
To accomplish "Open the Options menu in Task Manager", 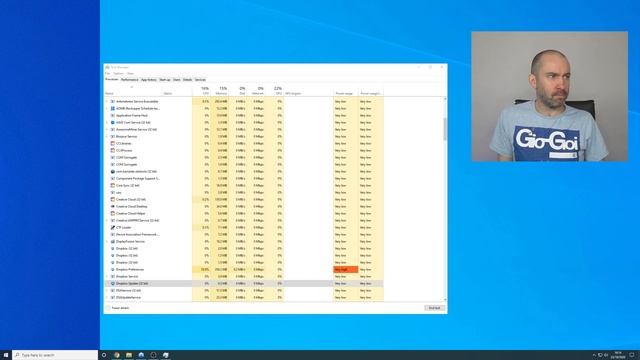I will pyautogui.click(x=118, y=73).
